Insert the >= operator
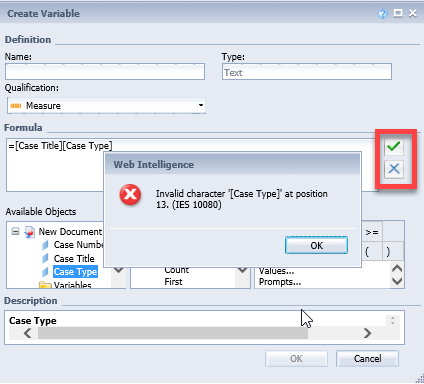The height and width of the screenshot is (384, 424). (x=372, y=232)
